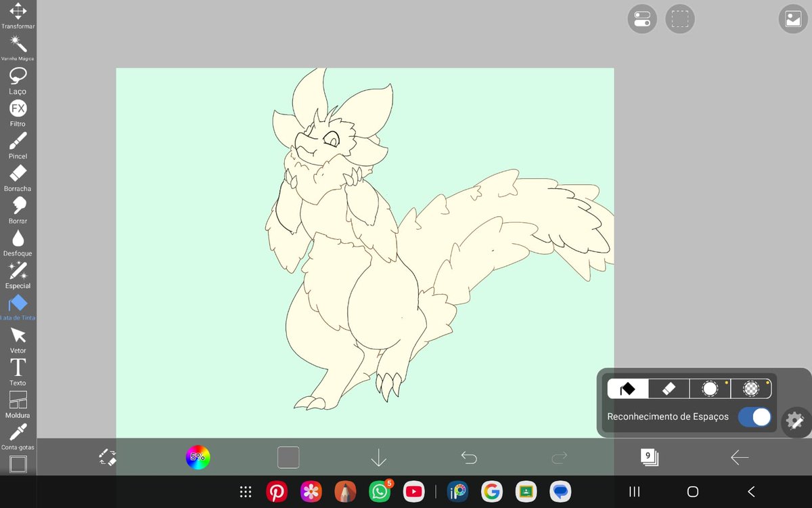
Task: Open Google app from taskbar
Action: click(x=492, y=492)
